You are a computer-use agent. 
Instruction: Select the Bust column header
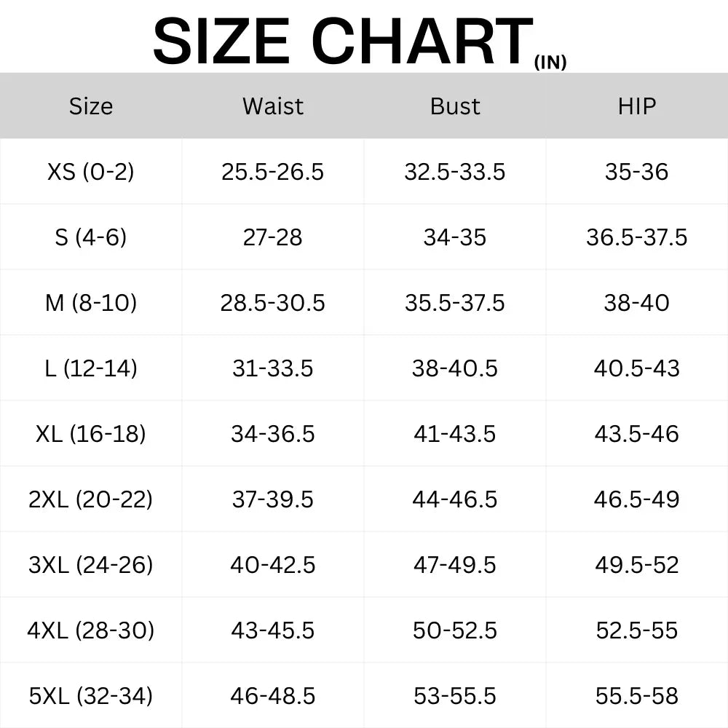pos(455,106)
